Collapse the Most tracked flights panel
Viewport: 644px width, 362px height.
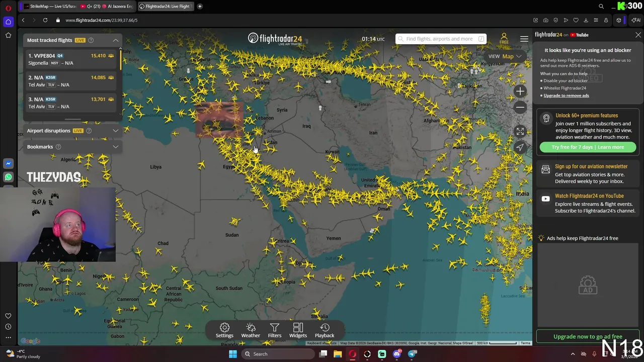[115, 40]
